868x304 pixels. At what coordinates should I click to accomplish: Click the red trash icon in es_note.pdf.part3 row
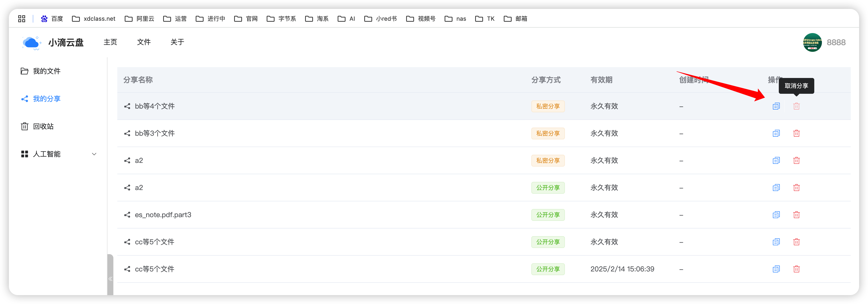tap(796, 215)
